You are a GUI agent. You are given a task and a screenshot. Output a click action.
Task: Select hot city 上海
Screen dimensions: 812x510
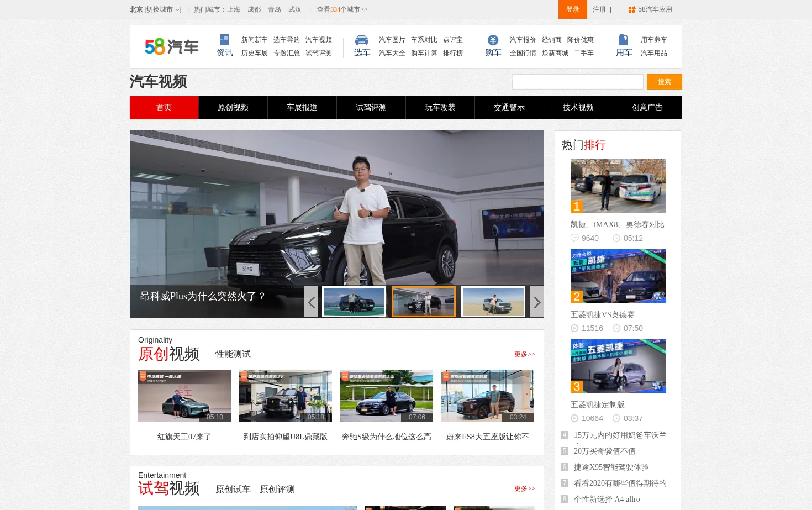point(234,9)
